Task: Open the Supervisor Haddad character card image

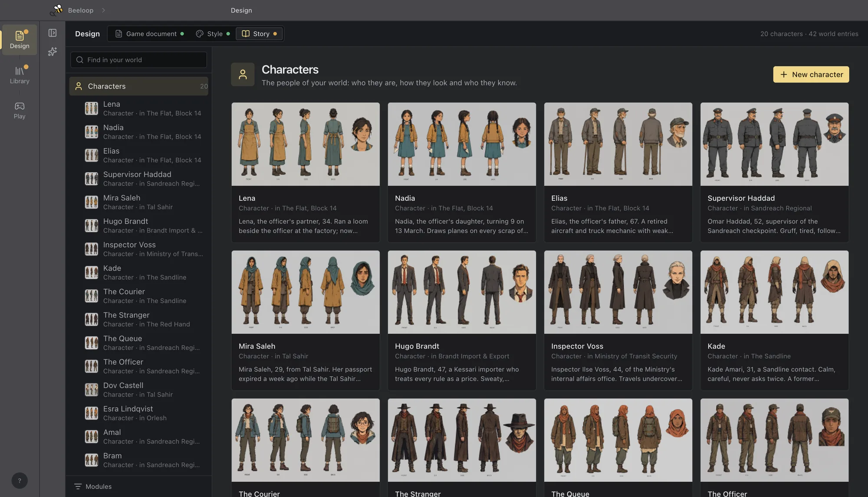Action: (x=774, y=144)
